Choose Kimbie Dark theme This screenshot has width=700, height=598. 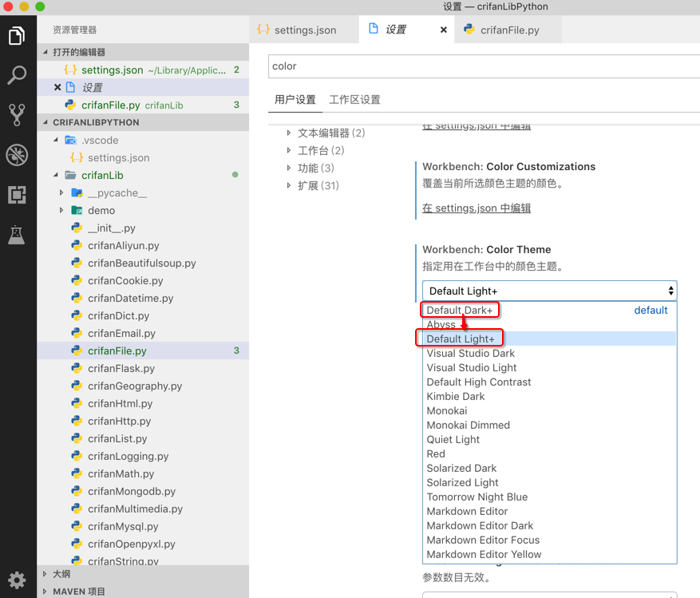pos(550,396)
